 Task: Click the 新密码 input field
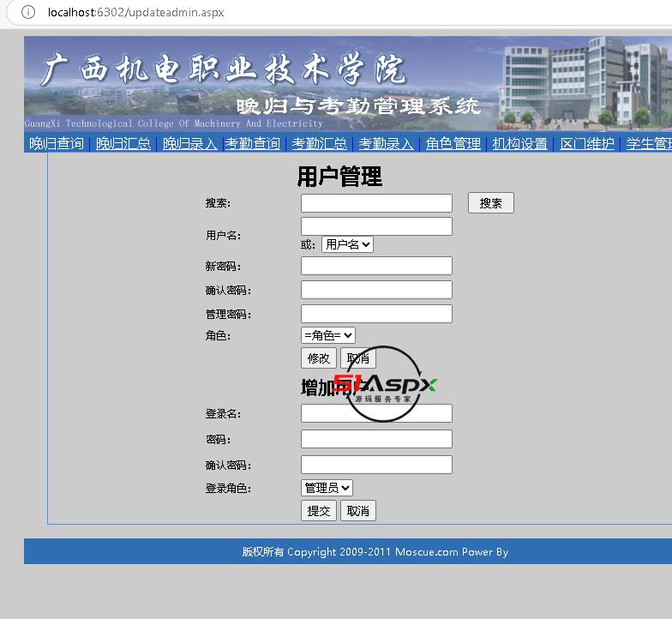pyautogui.click(x=376, y=266)
